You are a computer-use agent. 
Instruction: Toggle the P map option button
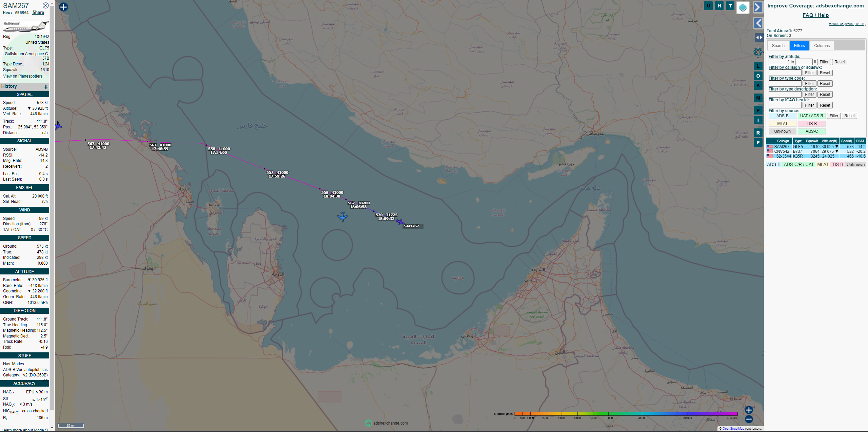point(758,110)
